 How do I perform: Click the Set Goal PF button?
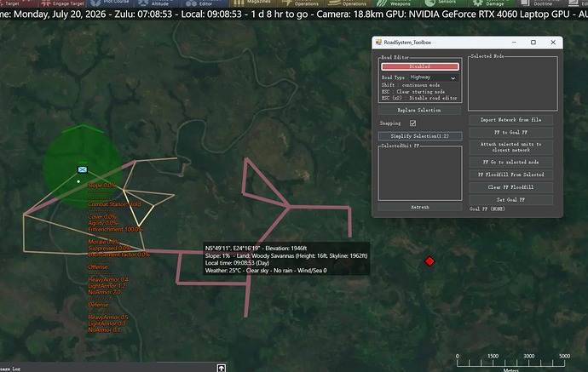coord(510,200)
